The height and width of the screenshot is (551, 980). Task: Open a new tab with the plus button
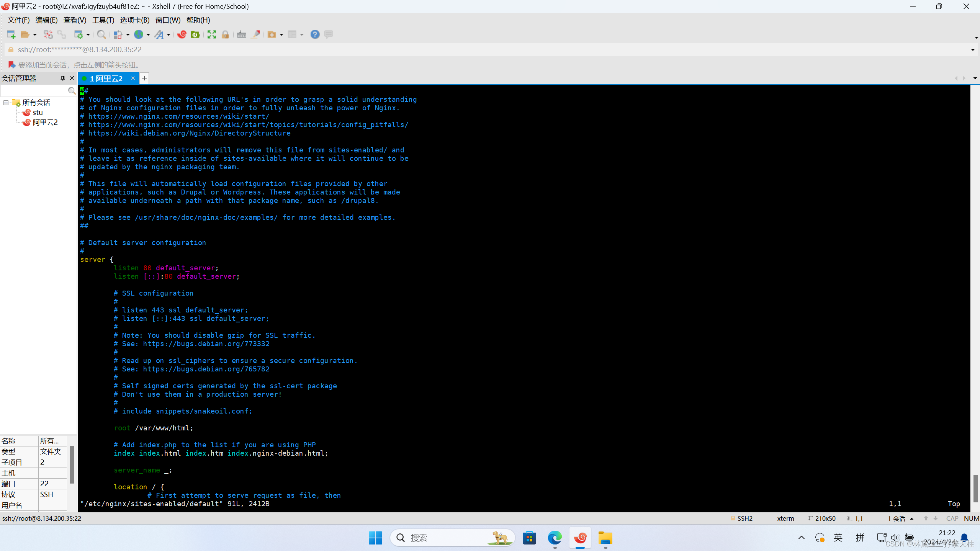(144, 78)
